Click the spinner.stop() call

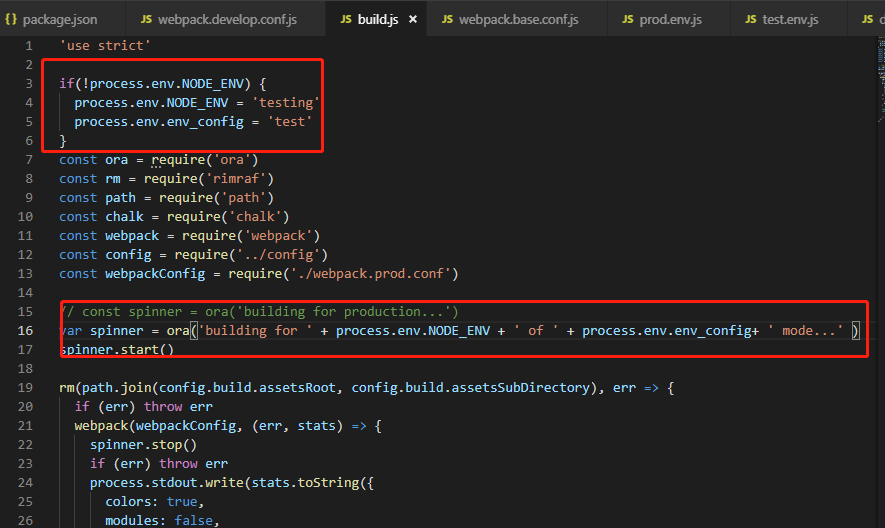143,444
